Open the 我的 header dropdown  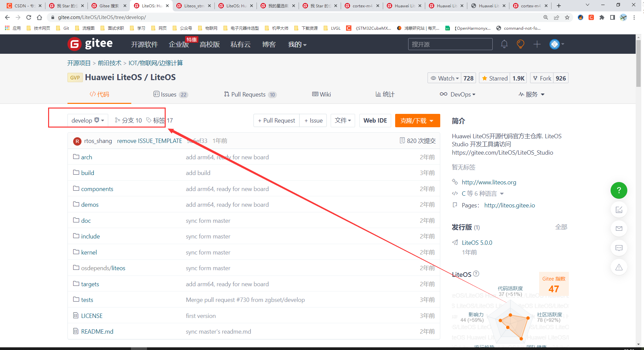click(297, 44)
